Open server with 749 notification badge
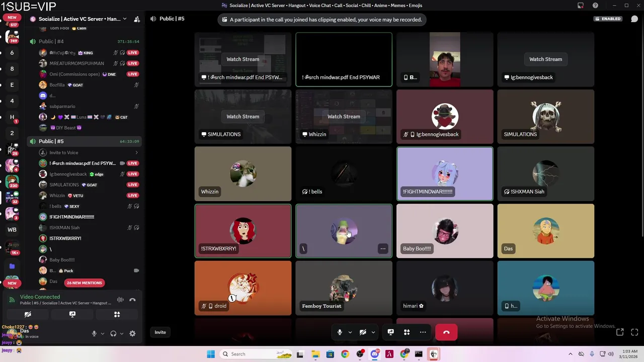The width and height of the screenshot is (644, 362). point(12,37)
